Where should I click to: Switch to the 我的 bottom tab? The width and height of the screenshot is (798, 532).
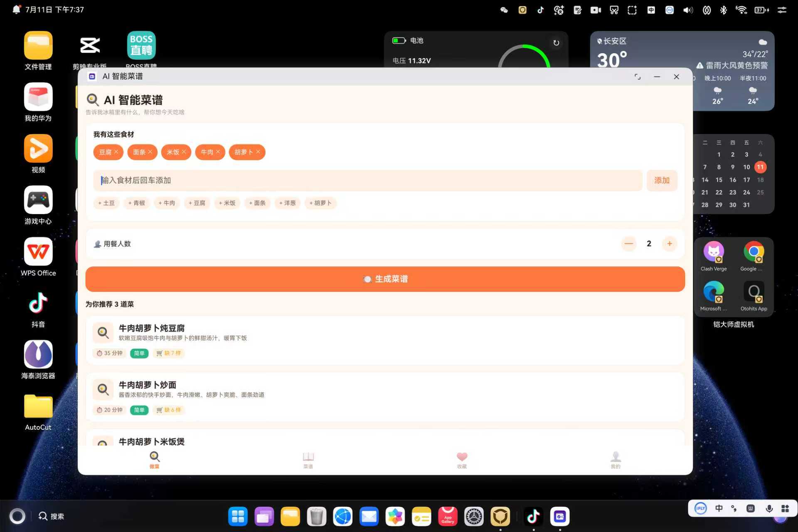616,460
